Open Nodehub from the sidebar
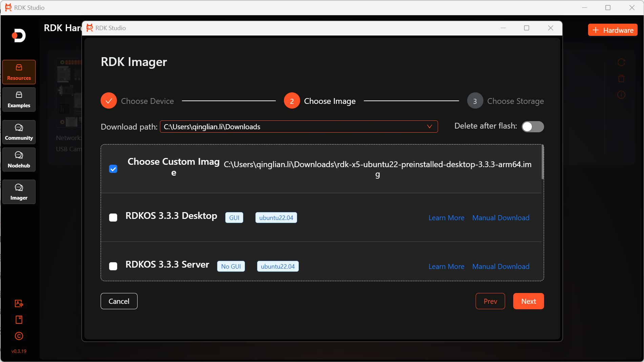The width and height of the screenshot is (644, 362). point(19,159)
